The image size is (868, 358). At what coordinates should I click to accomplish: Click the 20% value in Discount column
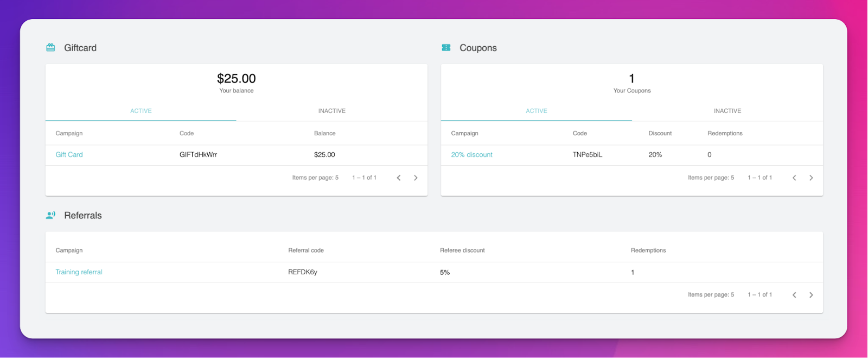click(655, 155)
